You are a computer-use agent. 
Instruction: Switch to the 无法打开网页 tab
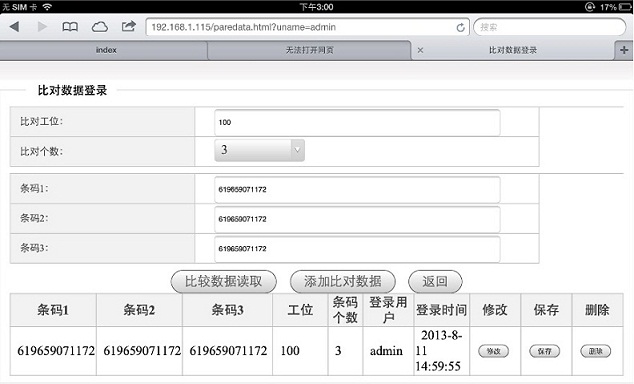(x=309, y=50)
